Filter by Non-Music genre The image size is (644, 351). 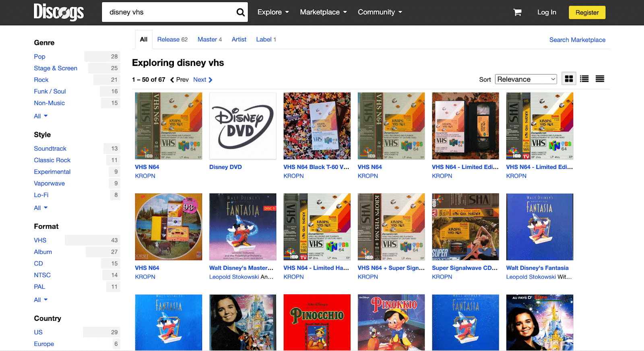point(49,103)
